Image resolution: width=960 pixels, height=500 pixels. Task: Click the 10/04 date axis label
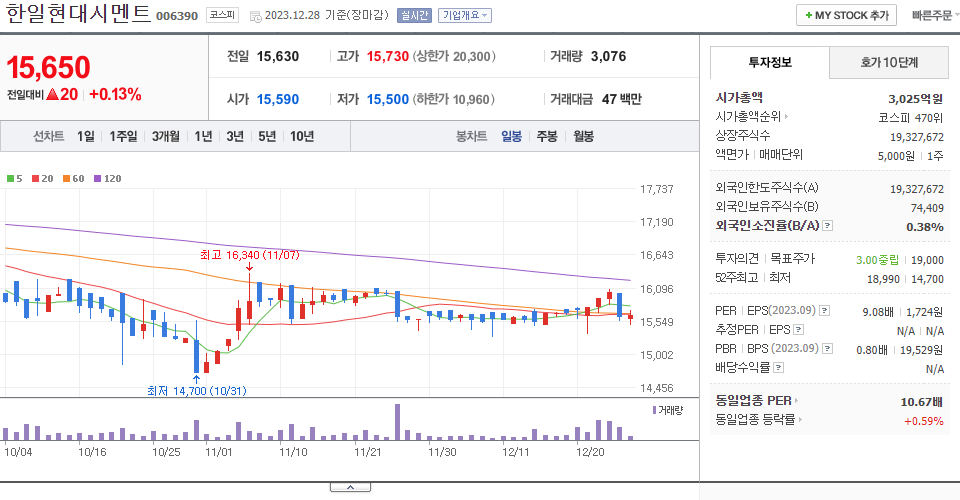tap(18, 452)
